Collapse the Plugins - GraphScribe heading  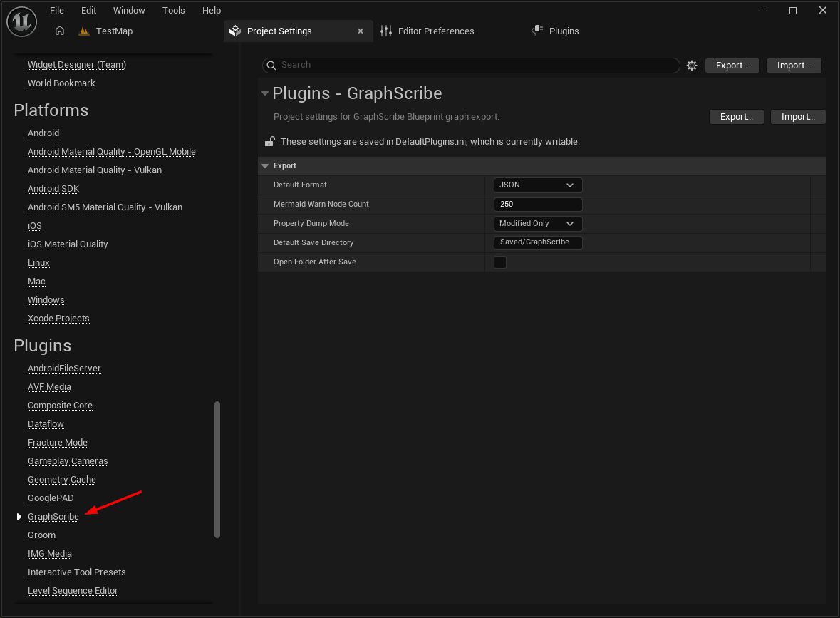coord(264,93)
